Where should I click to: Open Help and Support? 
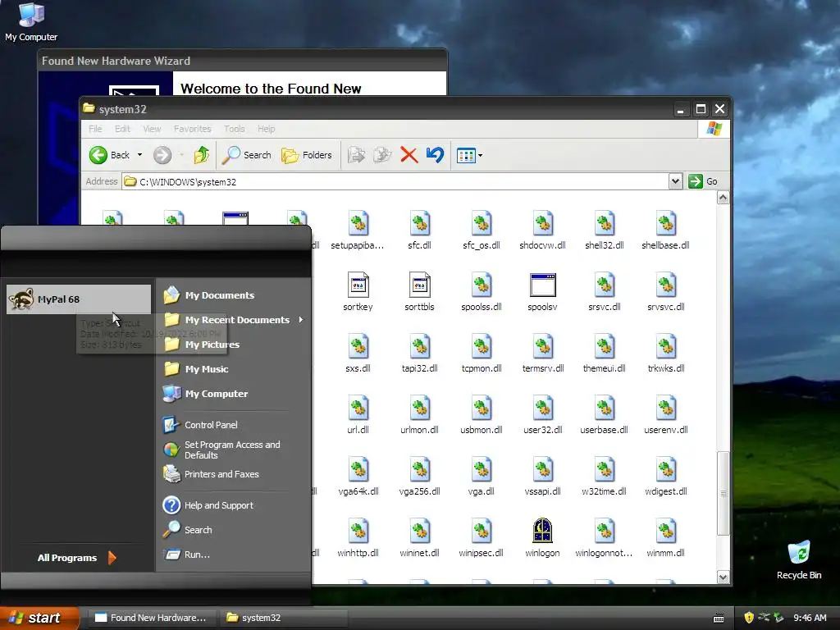(234, 505)
